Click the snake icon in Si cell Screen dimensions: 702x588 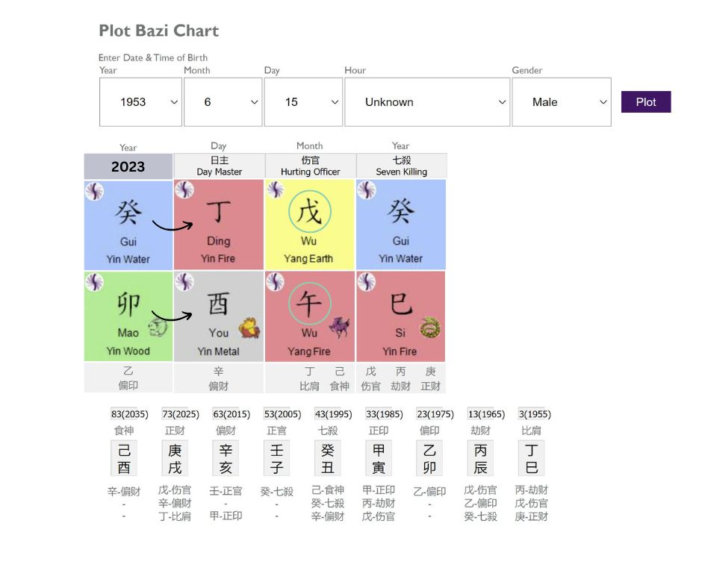[430, 327]
